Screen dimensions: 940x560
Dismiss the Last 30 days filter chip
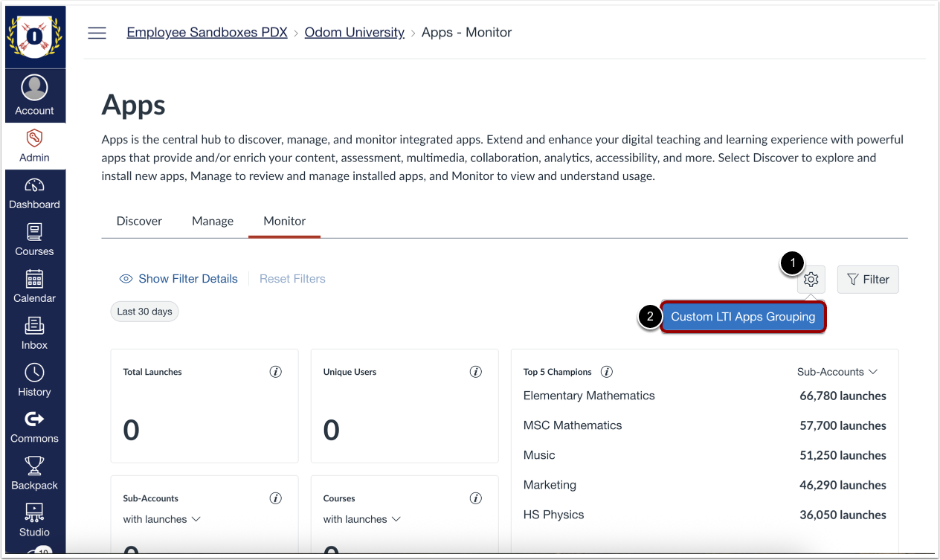[144, 311]
